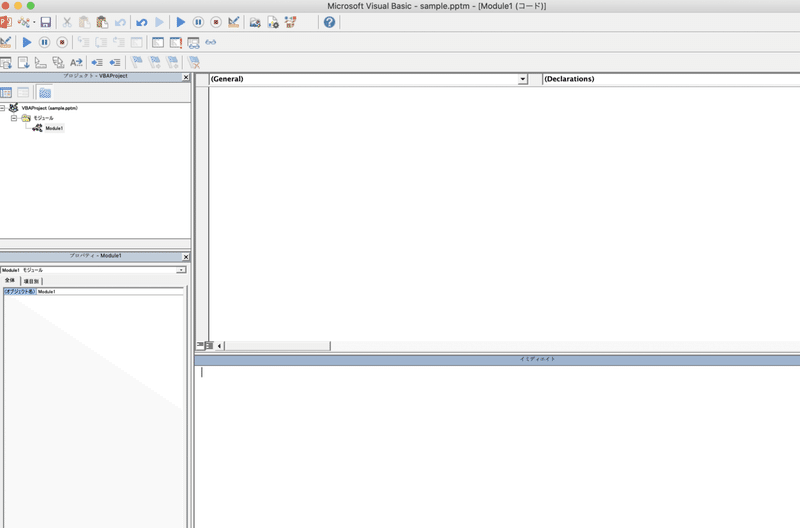The width and height of the screenshot is (800, 528).
Task: Click the Parameter Info icon
Action: tap(59, 62)
